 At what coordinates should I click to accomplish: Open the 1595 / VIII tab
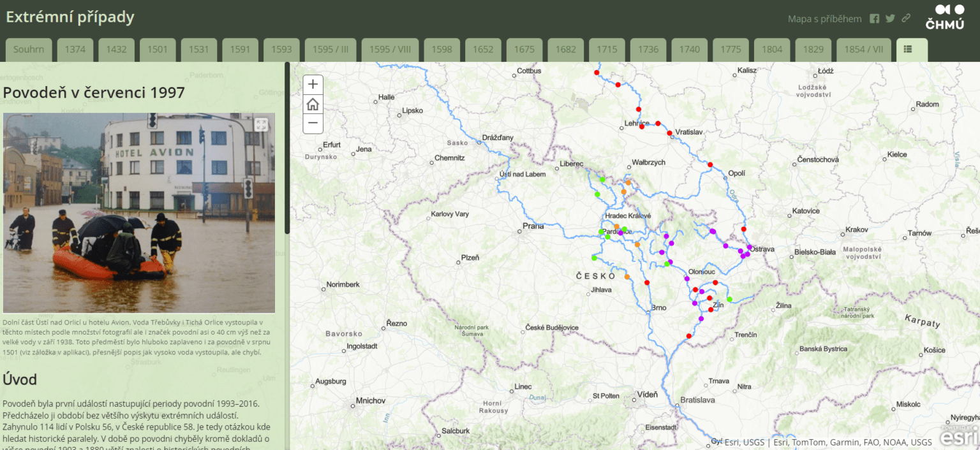pyautogui.click(x=390, y=49)
